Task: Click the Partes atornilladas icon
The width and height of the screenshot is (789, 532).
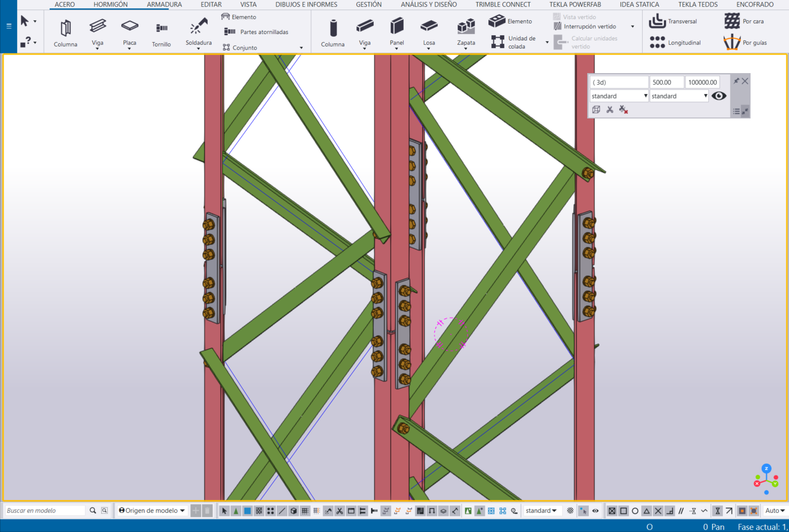Action: 230,32
